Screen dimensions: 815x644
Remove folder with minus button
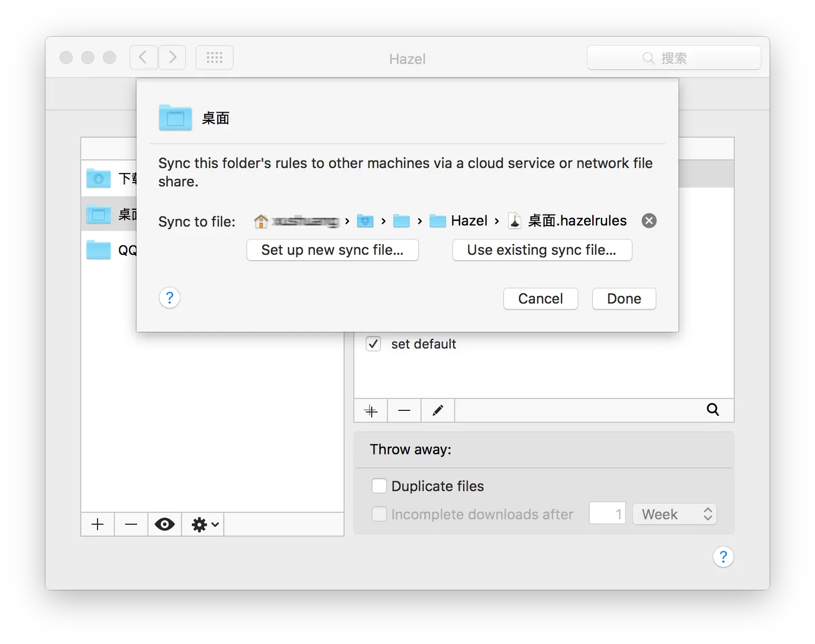(x=131, y=524)
